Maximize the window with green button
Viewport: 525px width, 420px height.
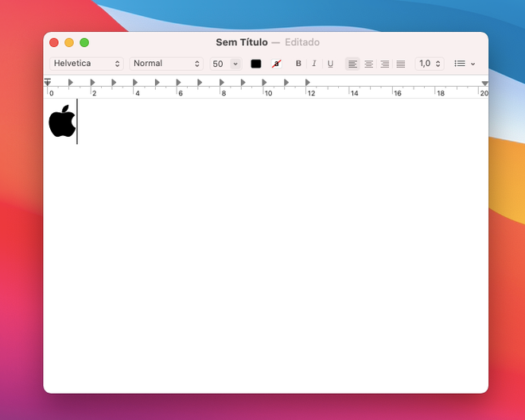point(84,42)
